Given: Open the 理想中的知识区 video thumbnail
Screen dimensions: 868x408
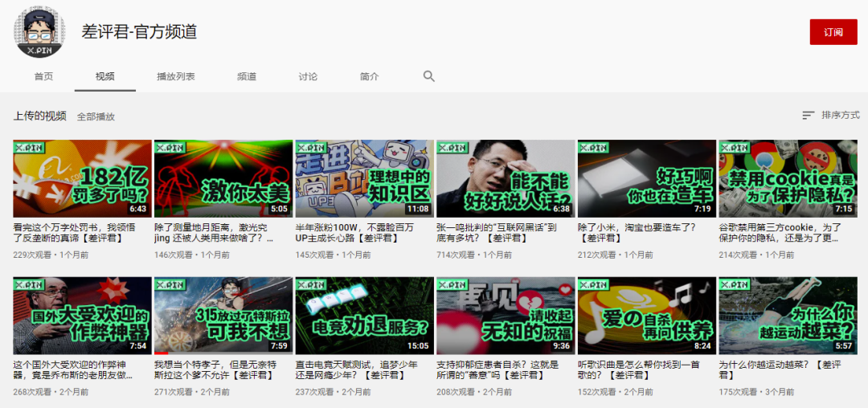Looking at the screenshot, I should coord(364,178).
